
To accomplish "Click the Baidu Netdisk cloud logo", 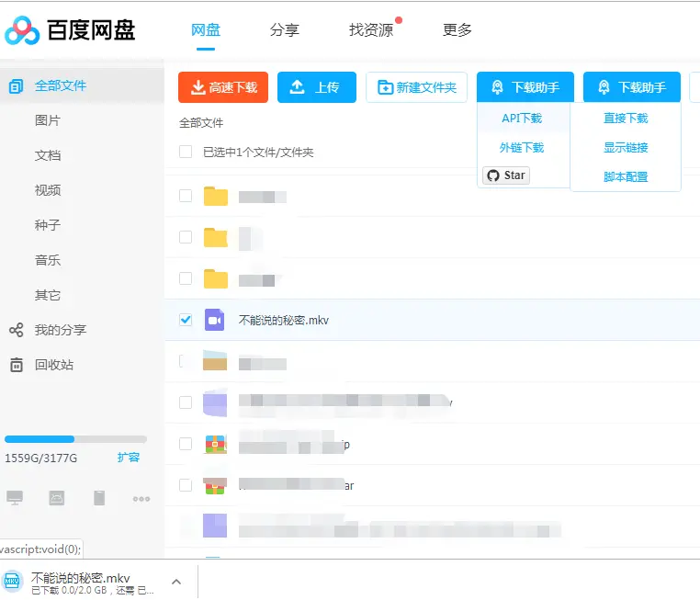I will pyautogui.click(x=22, y=30).
